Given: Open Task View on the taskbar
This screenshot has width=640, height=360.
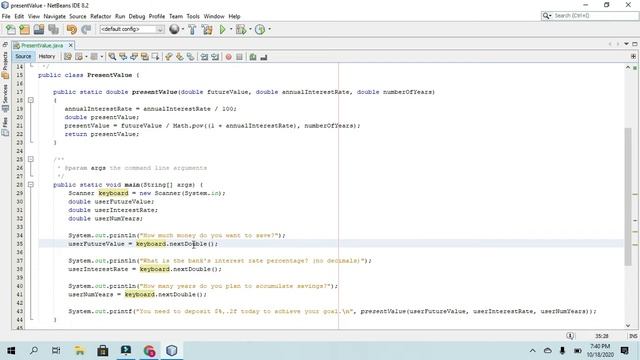Looking at the screenshot, I should point(56,351).
